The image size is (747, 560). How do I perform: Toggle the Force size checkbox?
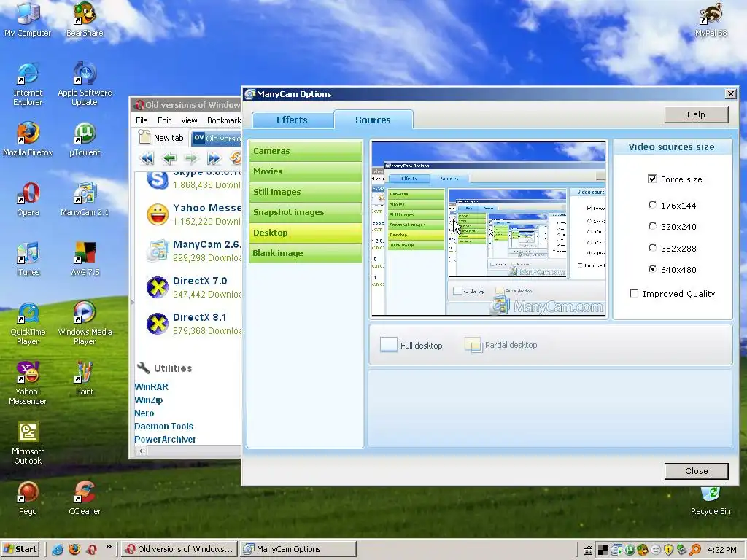tap(652, 179)
